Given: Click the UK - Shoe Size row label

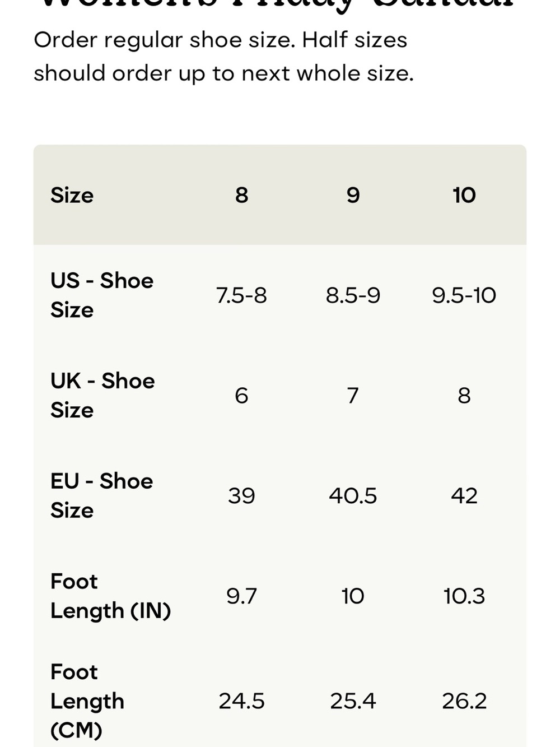Looking at the screenshot, I should 102,395.
